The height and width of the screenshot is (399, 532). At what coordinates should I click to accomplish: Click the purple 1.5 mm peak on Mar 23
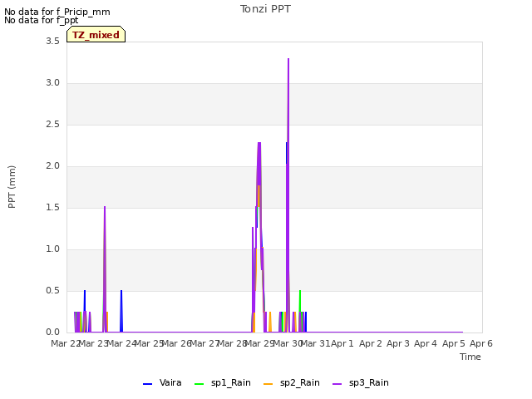coord(105,207)
